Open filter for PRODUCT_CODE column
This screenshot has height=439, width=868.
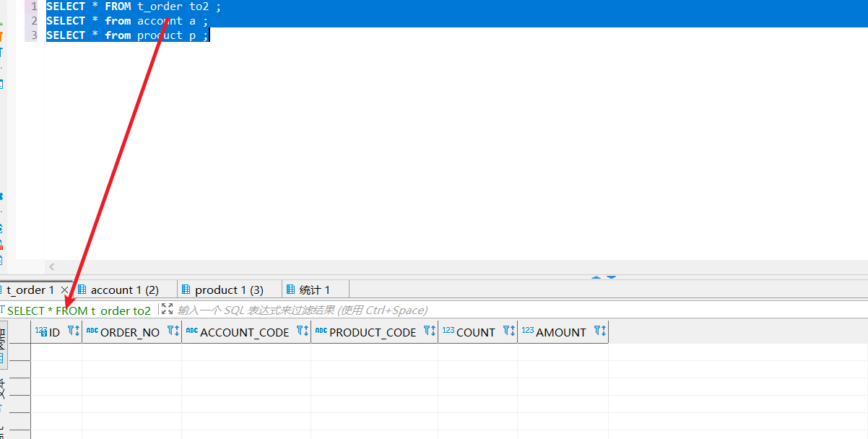[430, 331]
